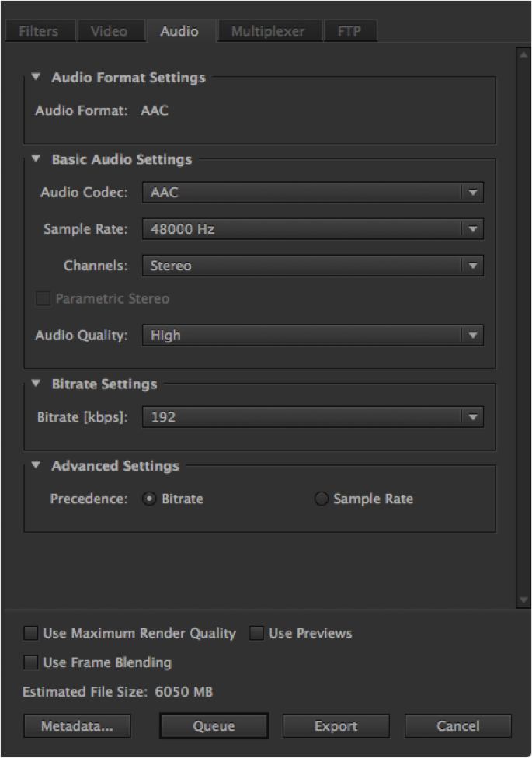Collapse the Advanced Settings section

tap(36, 466)
